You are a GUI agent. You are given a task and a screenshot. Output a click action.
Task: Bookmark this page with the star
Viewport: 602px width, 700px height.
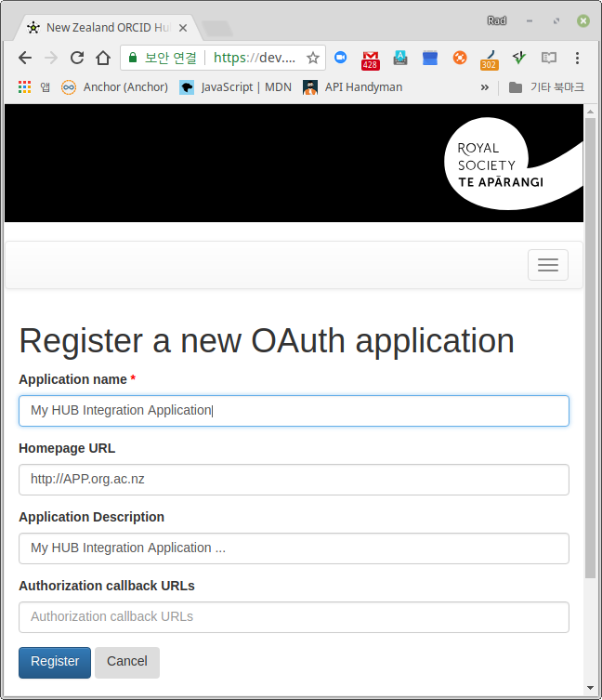313,58
